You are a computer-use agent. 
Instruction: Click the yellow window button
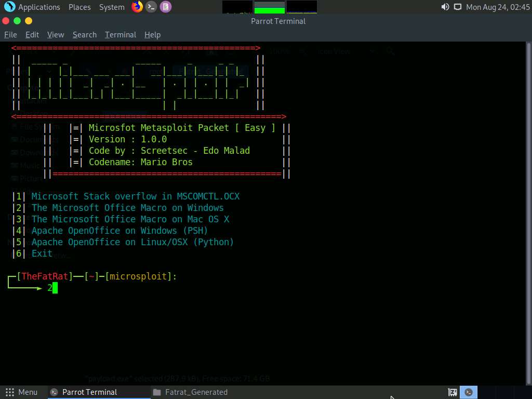click(x=29, y=21)
